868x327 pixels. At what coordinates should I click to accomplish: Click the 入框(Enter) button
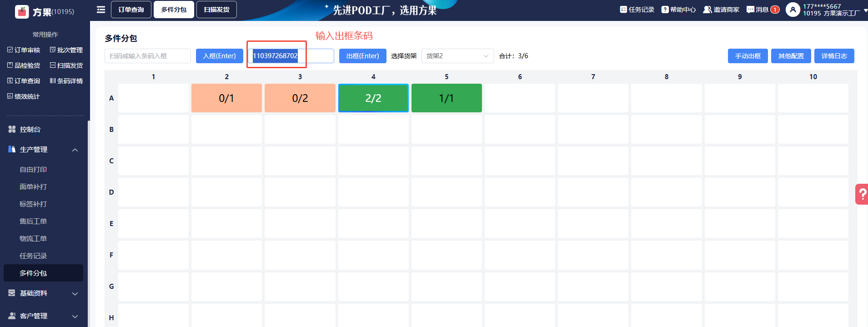pos(220,56)
